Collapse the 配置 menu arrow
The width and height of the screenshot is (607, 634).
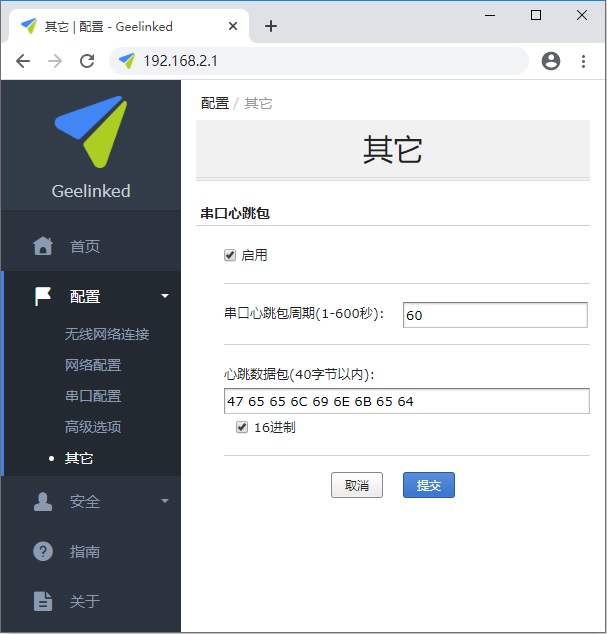click(x=165, y=296)
